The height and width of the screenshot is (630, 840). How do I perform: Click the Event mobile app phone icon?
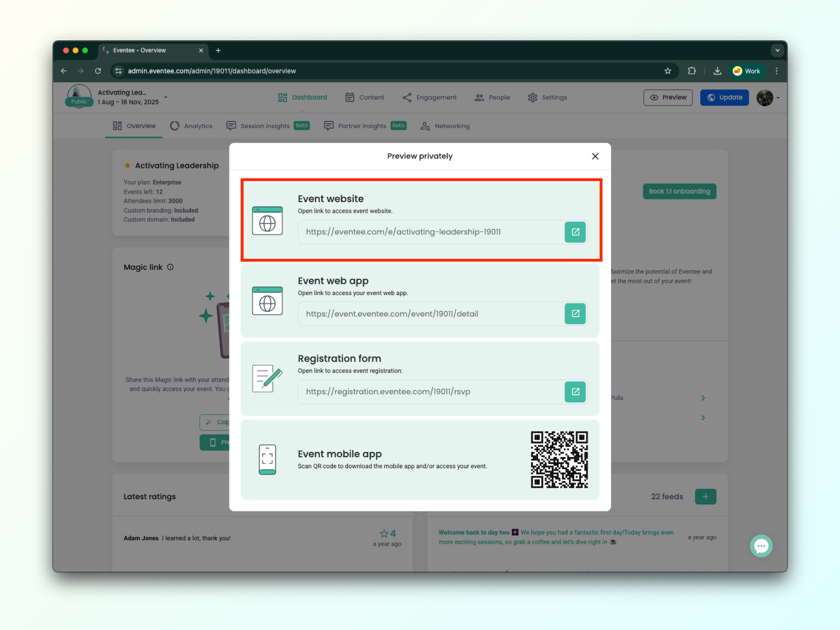(267, 459)
